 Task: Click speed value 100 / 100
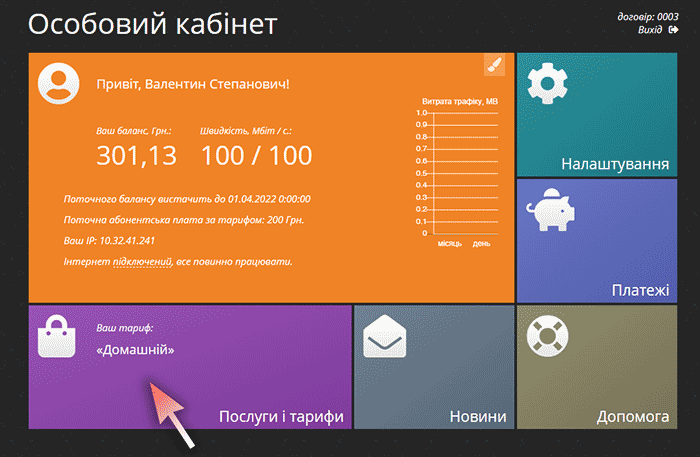pos(257,155)
